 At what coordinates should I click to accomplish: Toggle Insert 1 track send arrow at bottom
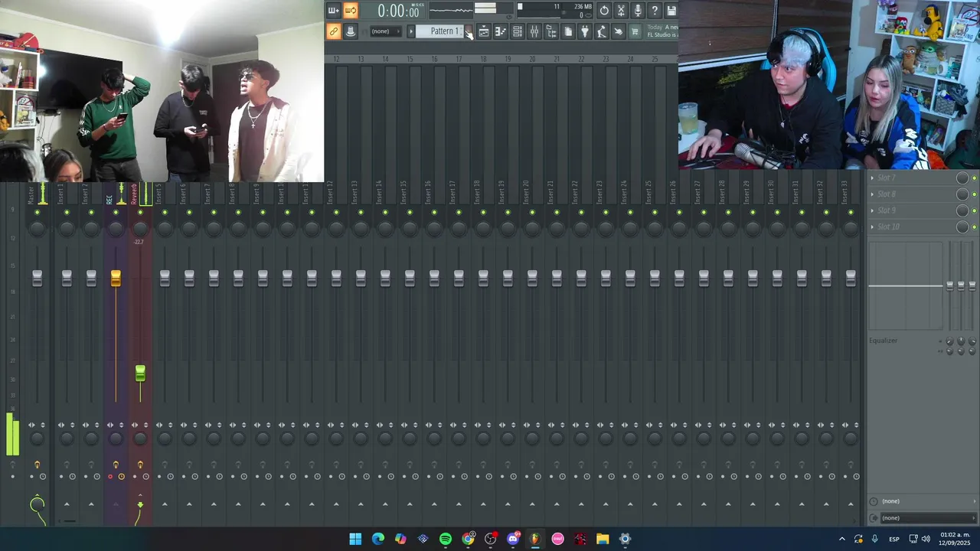tap(67, 504)
